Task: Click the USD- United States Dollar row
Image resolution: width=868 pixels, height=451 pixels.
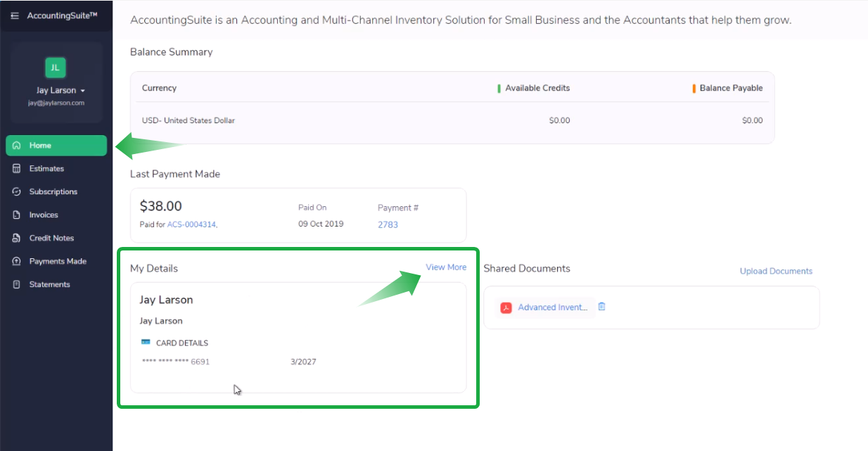Action: [x=452, y=120]
